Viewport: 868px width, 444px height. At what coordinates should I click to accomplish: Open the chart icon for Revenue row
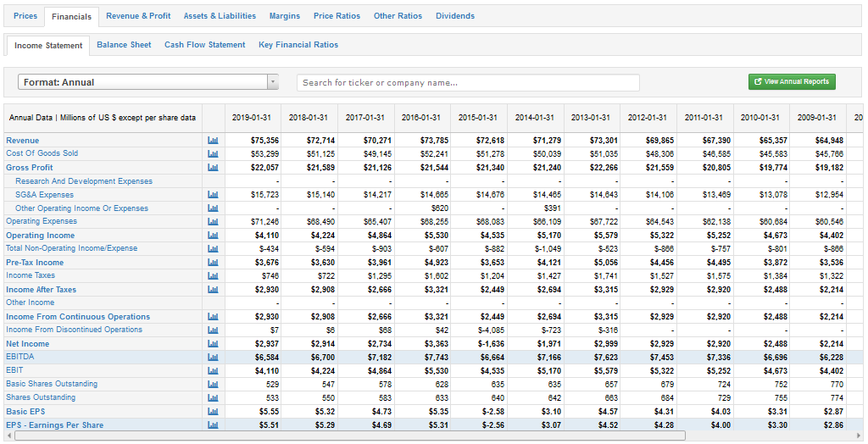click(213, 141)
